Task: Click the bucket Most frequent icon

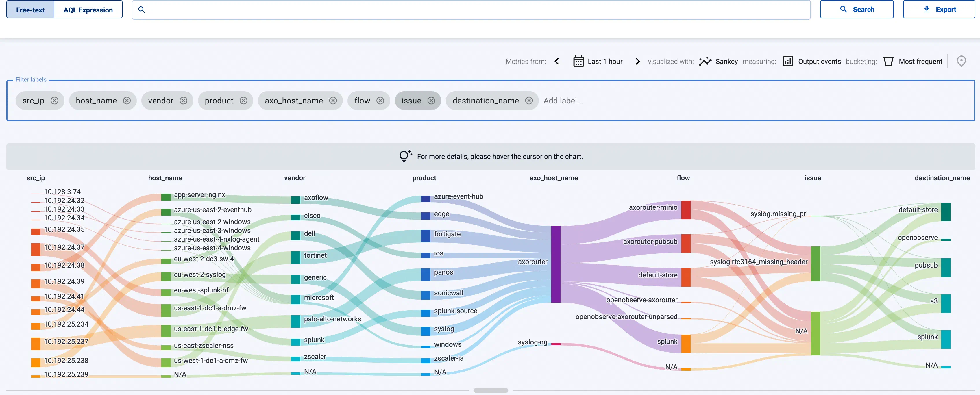Action: (888, 61)
